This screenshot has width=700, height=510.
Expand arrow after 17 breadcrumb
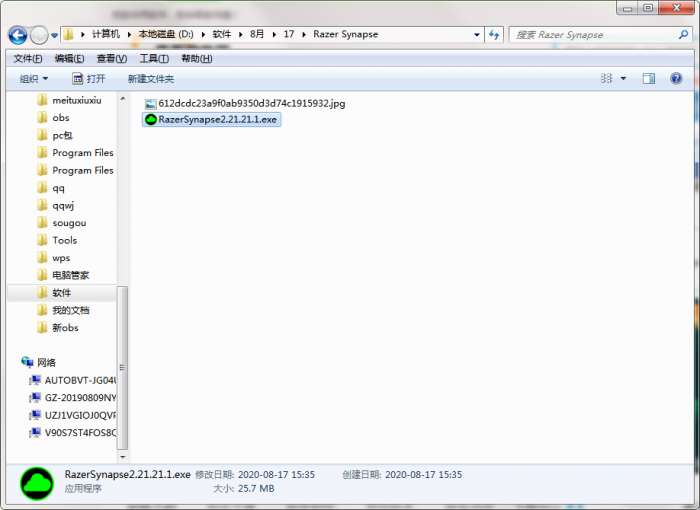pos(304,34)
